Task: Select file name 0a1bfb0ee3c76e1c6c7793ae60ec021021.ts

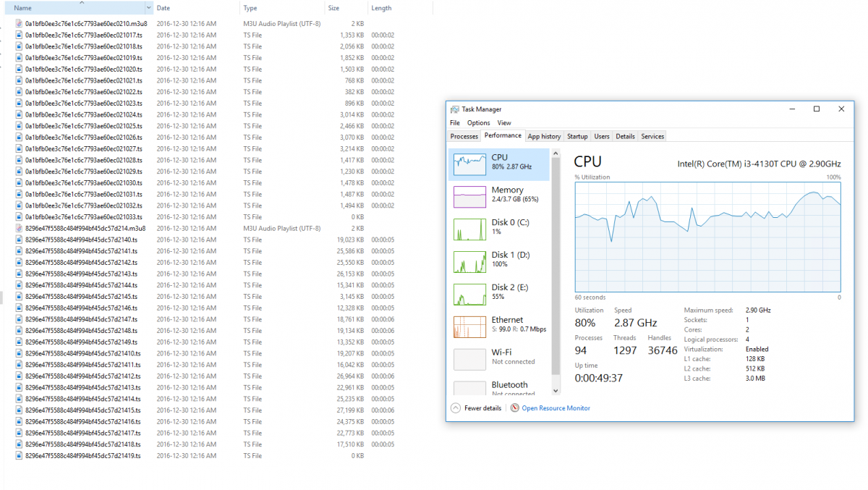Action: point(84,80)
